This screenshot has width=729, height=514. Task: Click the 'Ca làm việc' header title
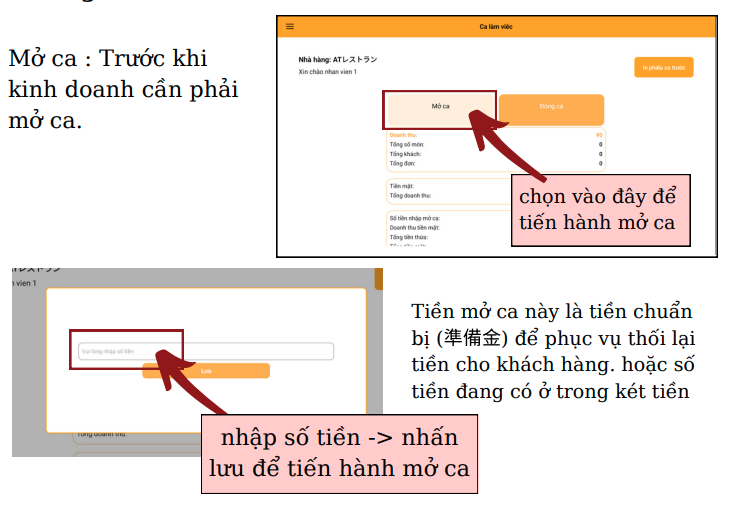coord(497,26)
